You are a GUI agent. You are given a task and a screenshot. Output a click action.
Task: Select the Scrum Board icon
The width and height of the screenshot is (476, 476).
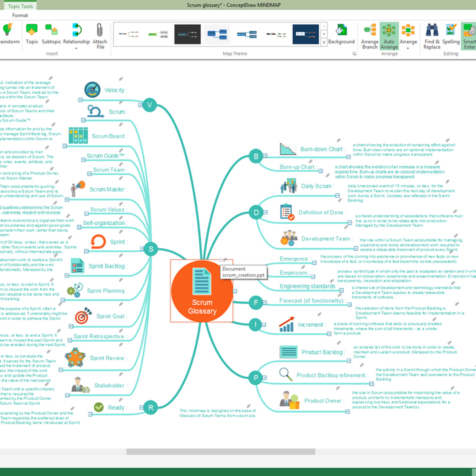coord(78,135)
